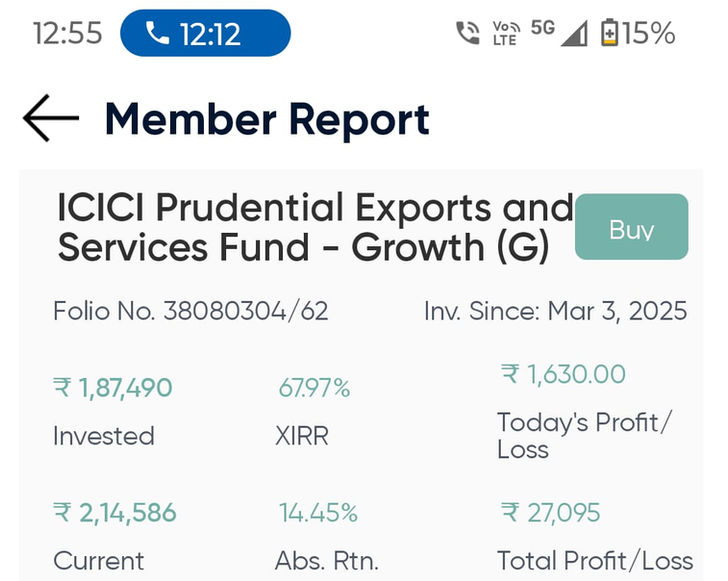Tap the ongoing call timer pill

pos(205,33)
